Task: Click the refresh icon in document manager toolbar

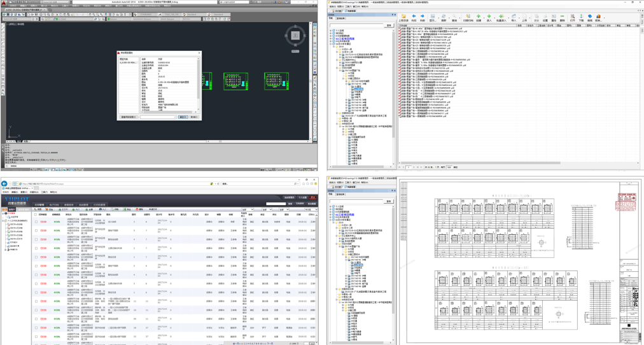Action: point(444,17)
